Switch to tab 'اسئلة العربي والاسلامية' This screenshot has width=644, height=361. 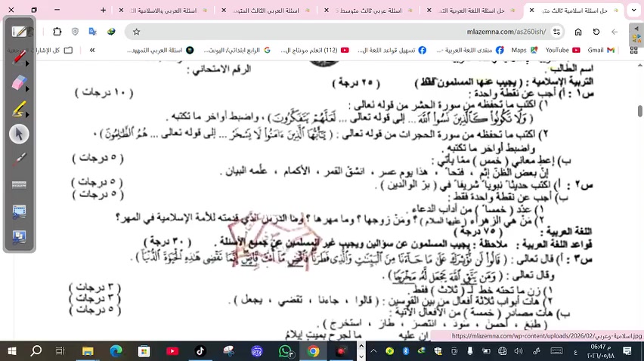pos(163,11)
